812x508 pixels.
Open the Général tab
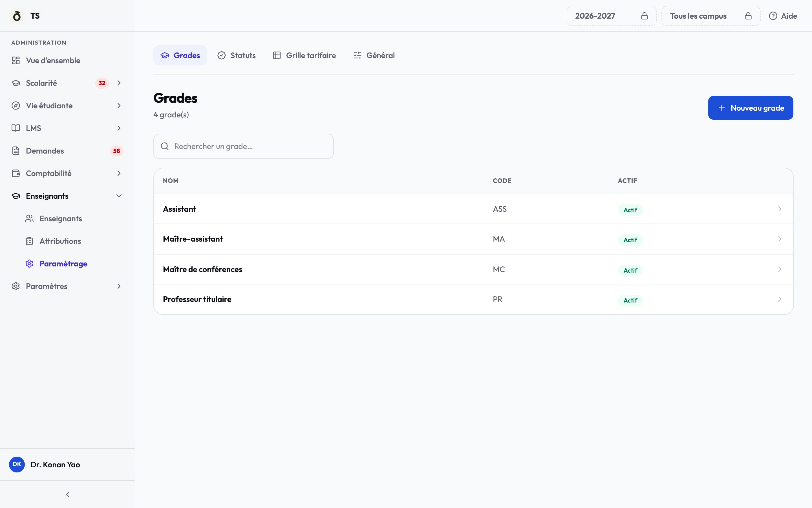click(374, 55)
